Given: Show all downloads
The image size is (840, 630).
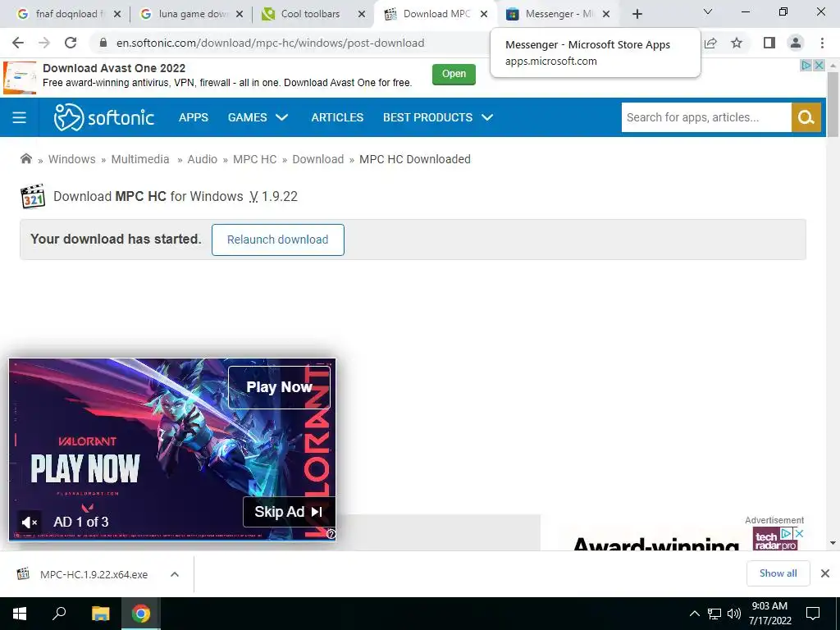Looking at the screenshot, I should (x=778, y=573).
